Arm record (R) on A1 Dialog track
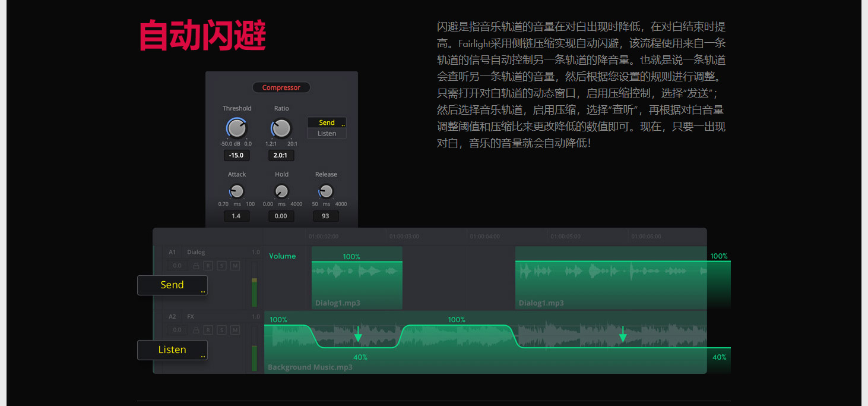The image size is (868, 406). (x=208, y=266)
